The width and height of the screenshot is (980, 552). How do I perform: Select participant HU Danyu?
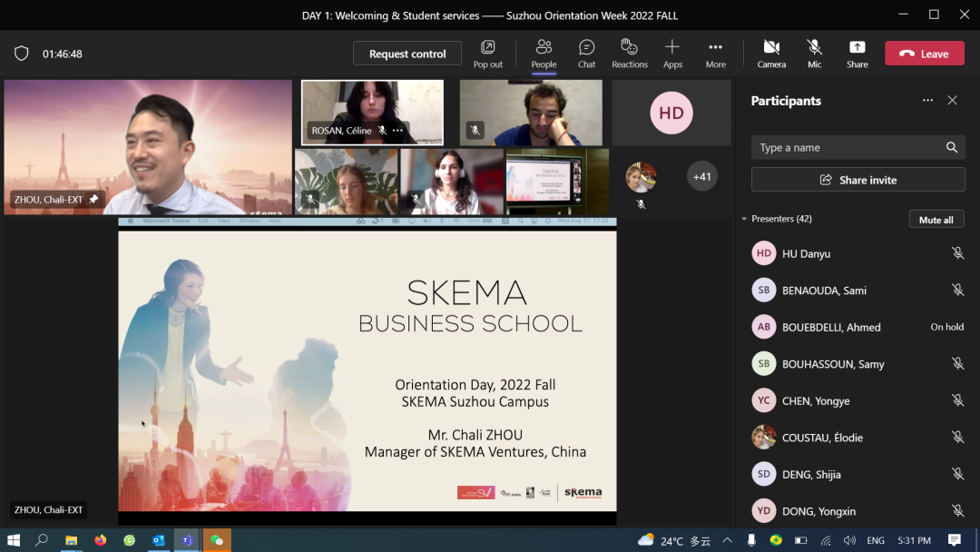click(858, 253)
